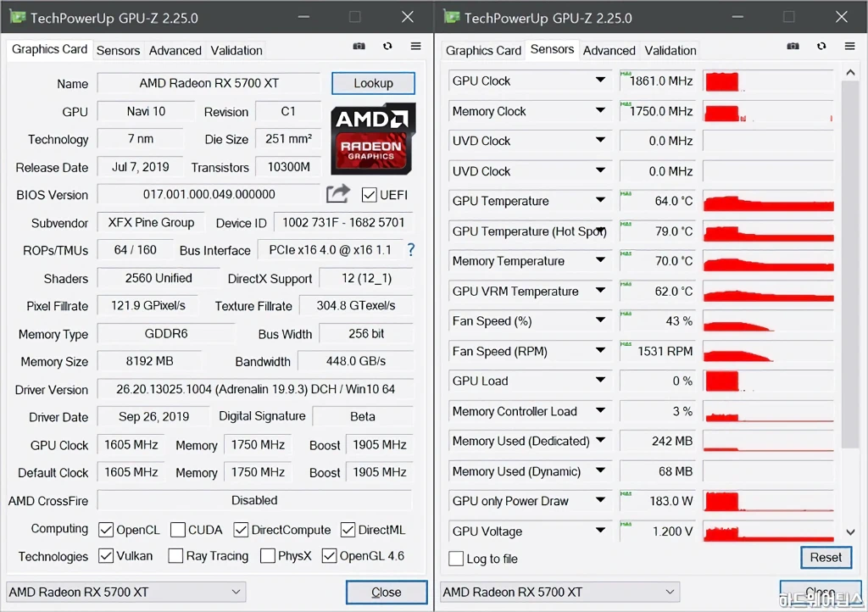This screenshot has width=868, height=612.
Task: Toggle the OpenCL checkbox
Action: pos(106,530)
